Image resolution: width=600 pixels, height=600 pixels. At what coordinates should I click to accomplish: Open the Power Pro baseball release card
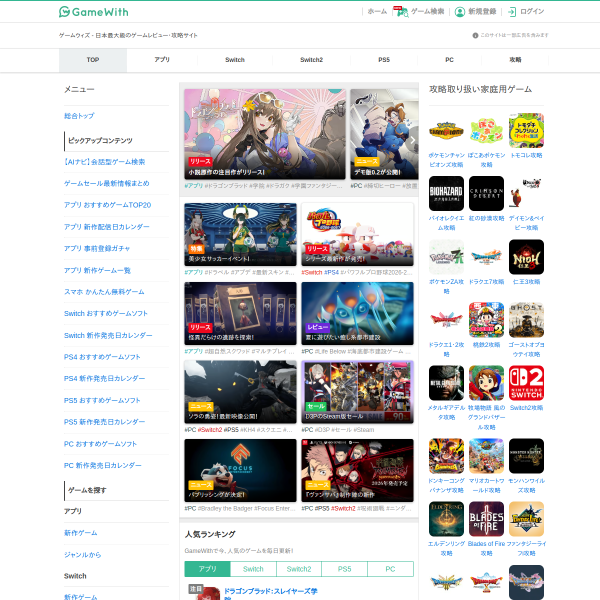(357, 235)
